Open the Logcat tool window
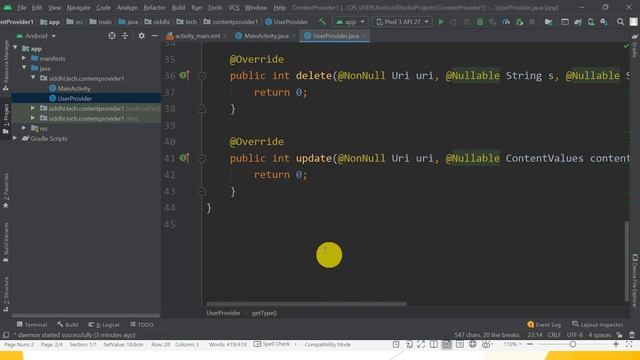The height and width of the screenshot is (360, 640). click(104, 324)
